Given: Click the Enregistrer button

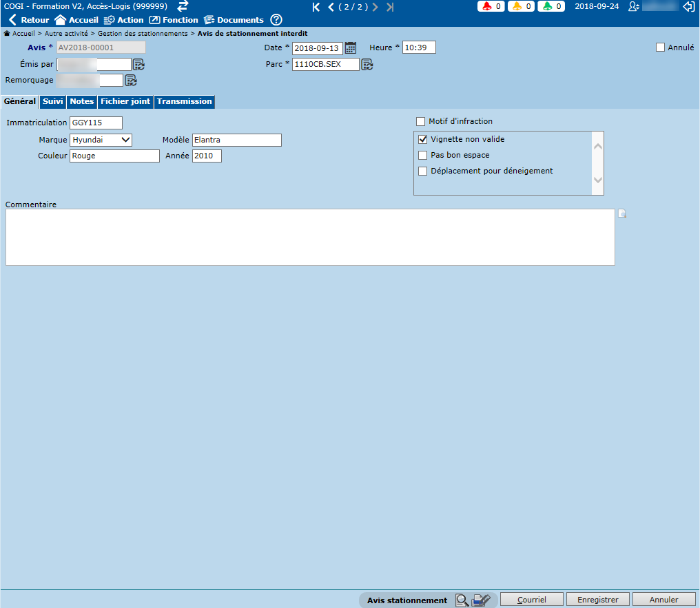Looking at the screenshot, I should tap(597, 600).
